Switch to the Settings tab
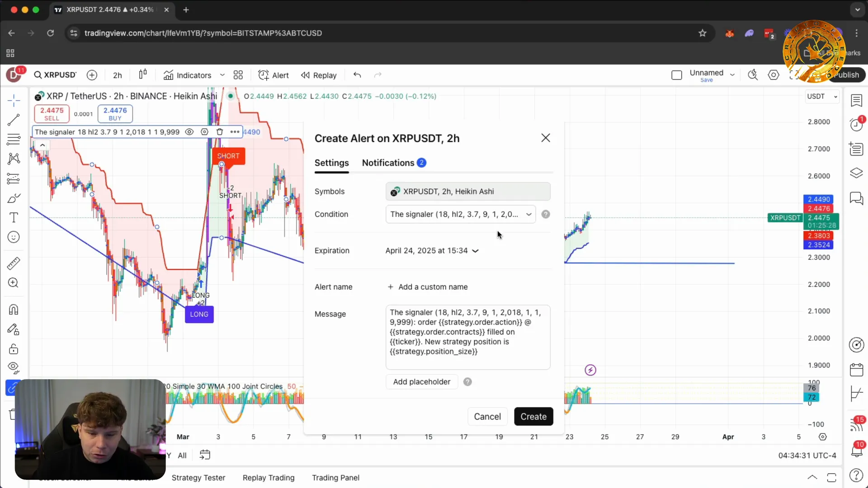 click(331, 163)
